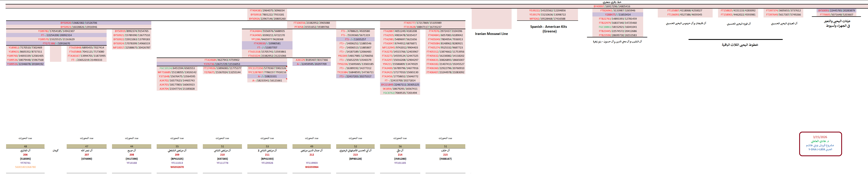Click the purple BY50920 merged cell
The width and height of the screenshot is (868, 175).
79,23
